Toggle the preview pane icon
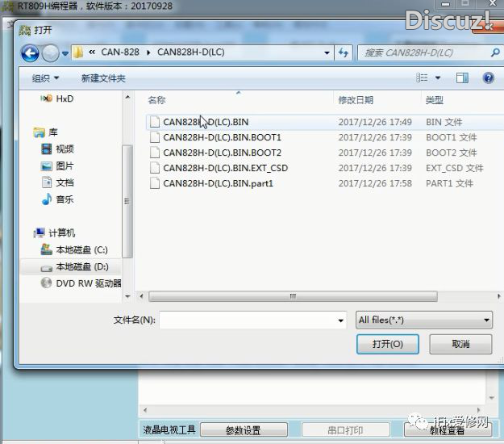This screenshot has height=444, width=504. point(462,77)
